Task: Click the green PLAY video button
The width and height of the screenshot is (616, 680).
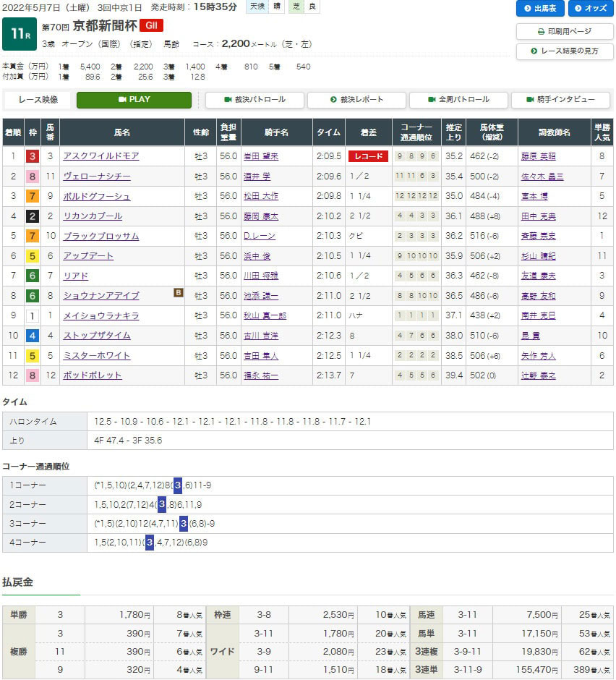Action: [134, 100]
